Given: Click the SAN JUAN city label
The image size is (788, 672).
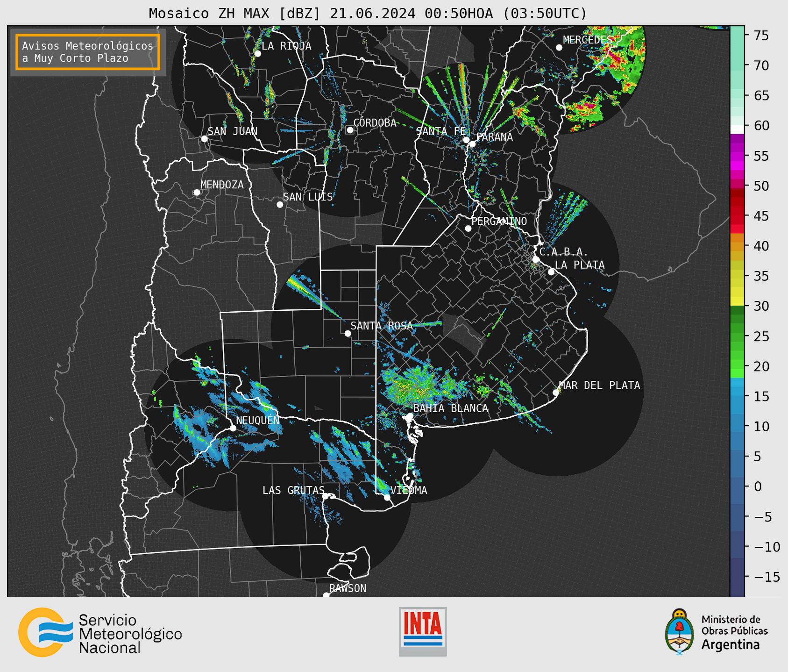Looking at the screenshot, I should coord(233,131).
